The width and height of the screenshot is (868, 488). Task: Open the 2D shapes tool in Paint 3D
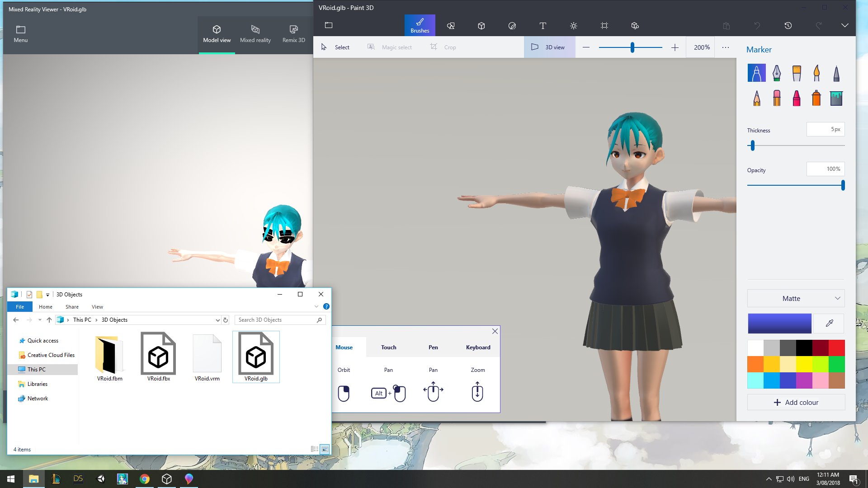pos(451,26)
